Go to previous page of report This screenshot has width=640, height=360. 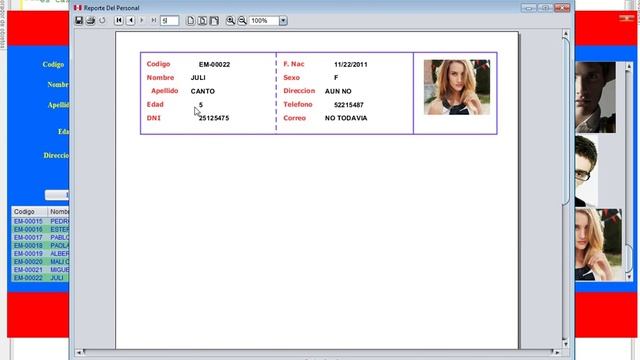[131, 20]
